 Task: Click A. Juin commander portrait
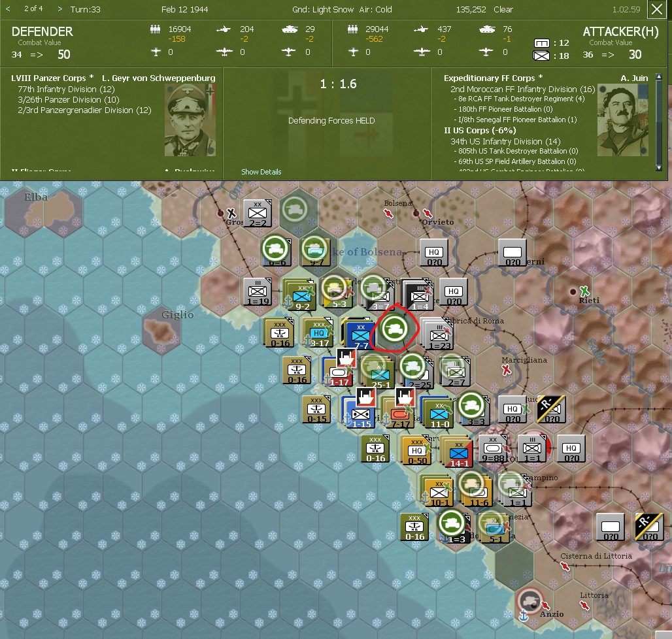pos(622,120)
